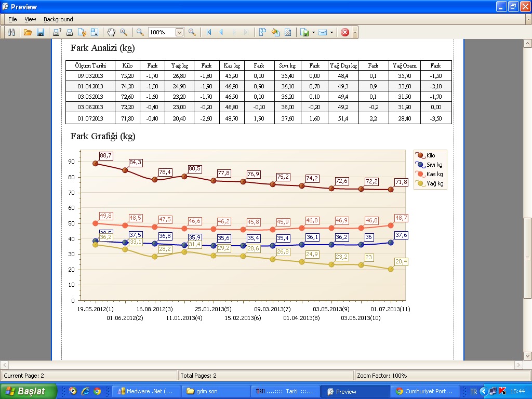Viewport: 532px width, 399px height.
Task: Go to the previous page
Action: tap(221, 32)
